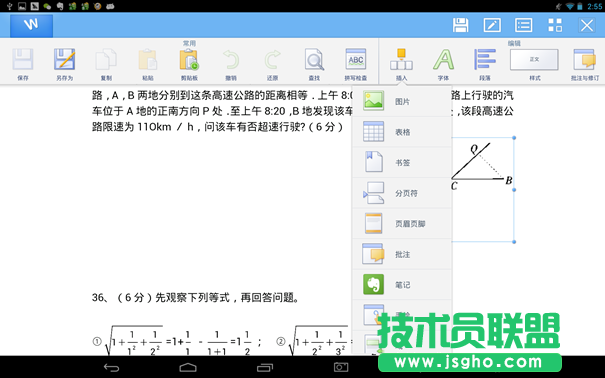Tap the middle-right selection handle of diagram

pos(514,190)
